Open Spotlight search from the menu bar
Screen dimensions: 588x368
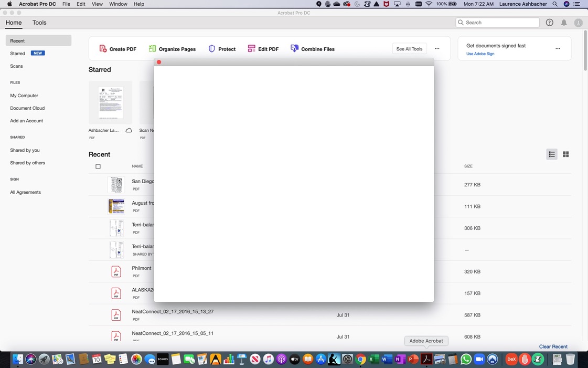tap(554, 4)
